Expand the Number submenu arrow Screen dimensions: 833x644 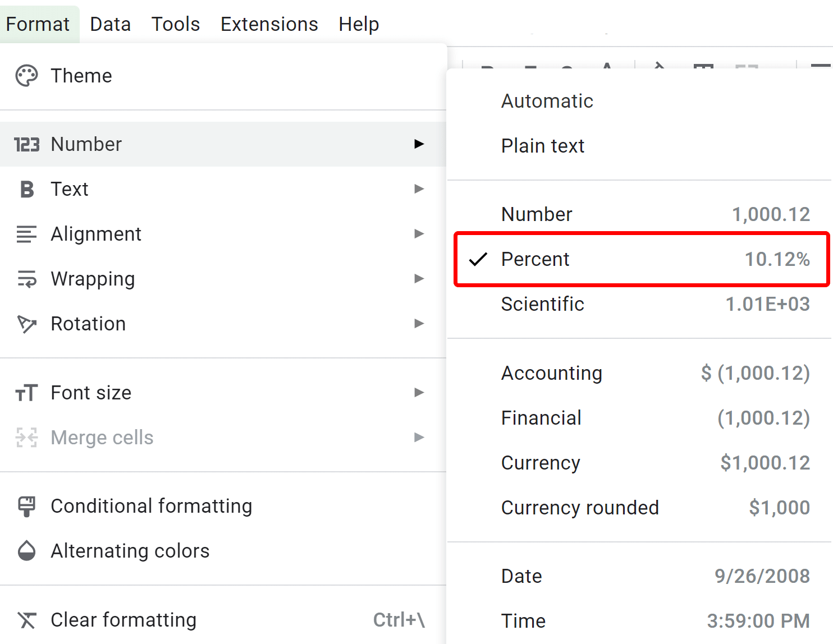click(x=419, y=144)
